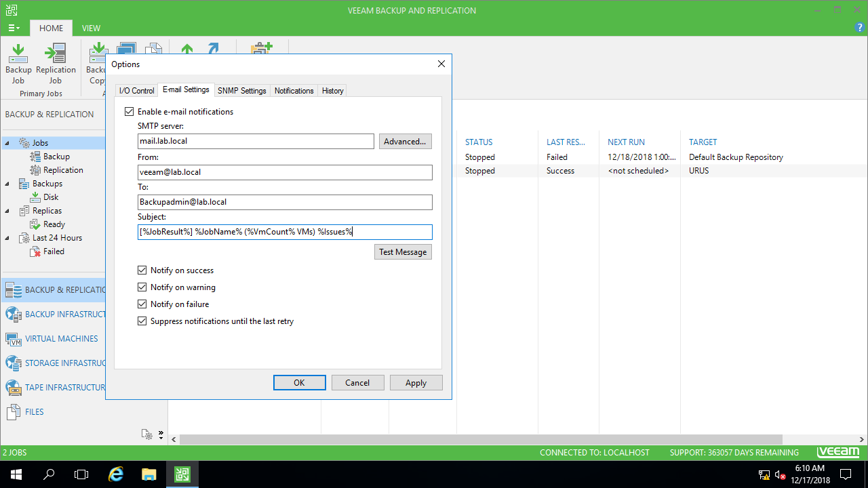Viewport: 868px width, 488px height.
Task: Open File Explorer from the taskbar
Action: pyautogui.click(x=149, y=474)
